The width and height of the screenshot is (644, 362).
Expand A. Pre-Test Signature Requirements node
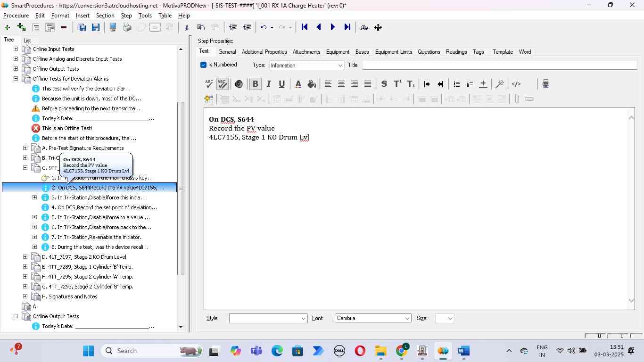pos(25,148)
